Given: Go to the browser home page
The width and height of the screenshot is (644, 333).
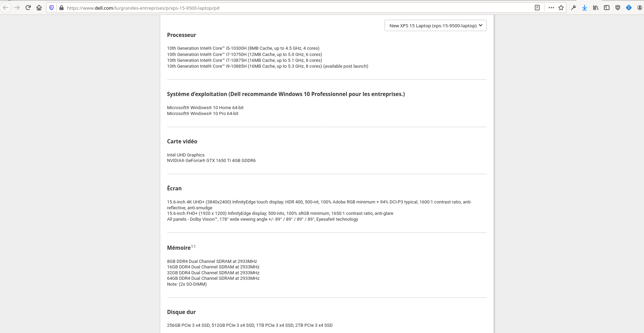Looking at the screenshot, I should 39,8.
